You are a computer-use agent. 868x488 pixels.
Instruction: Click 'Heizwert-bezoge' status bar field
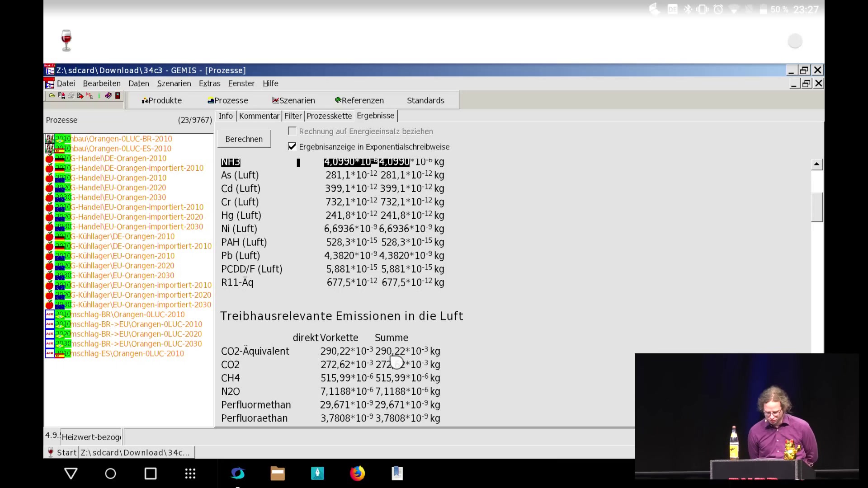click(x=91, y=437)
